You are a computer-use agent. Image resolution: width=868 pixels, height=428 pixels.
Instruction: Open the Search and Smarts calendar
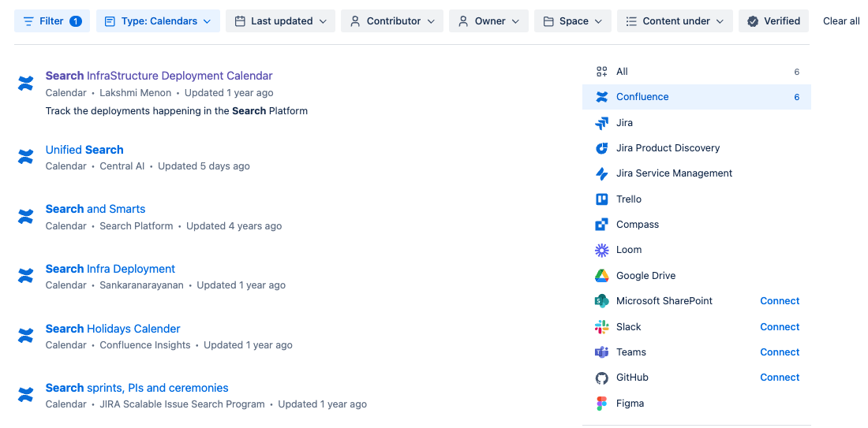(95, 209)
